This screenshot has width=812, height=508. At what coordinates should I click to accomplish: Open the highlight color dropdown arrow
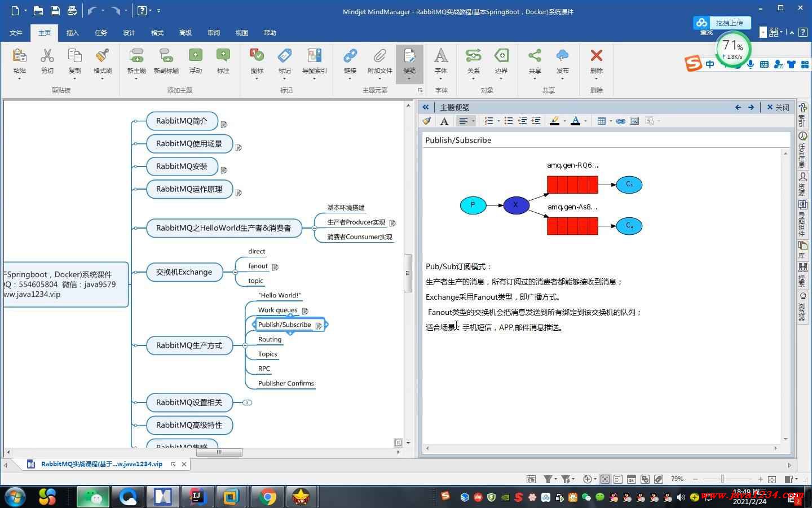click(564, 121)
